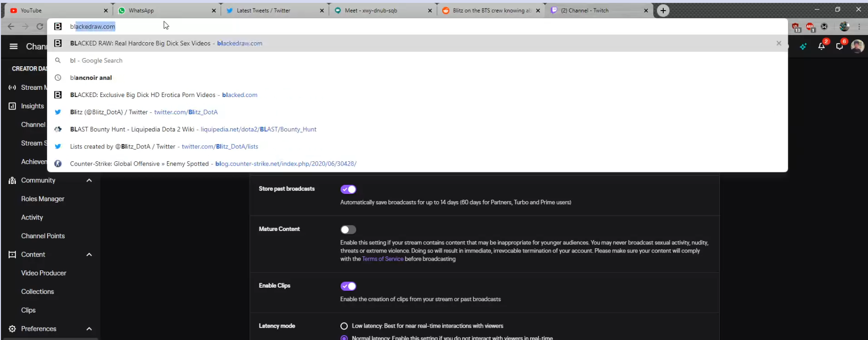Open Activity in sidebar
Screen dimensions: 868x340
pos(32,218)
